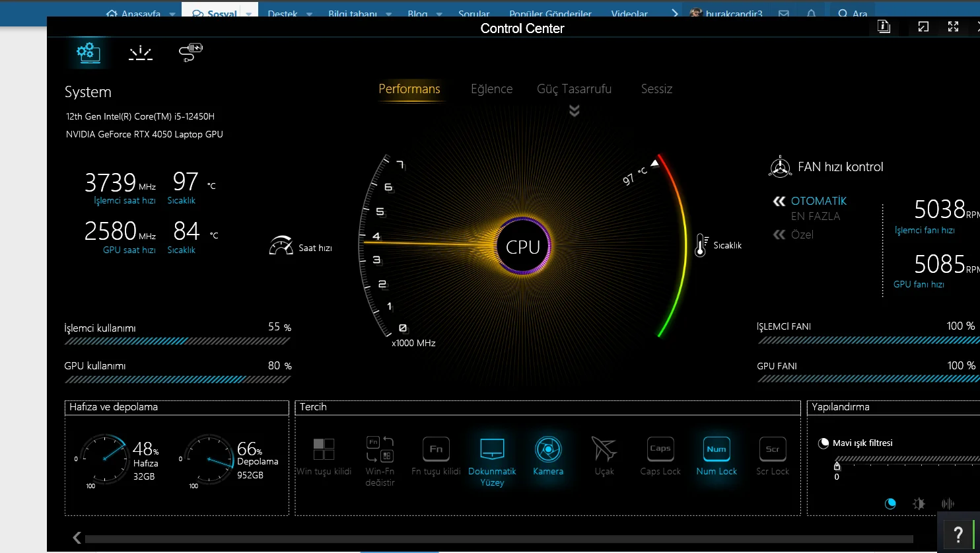Select the sound wave icon in Yapılandırma
This screenshot has width=980, height=553.
pos(948,503)
